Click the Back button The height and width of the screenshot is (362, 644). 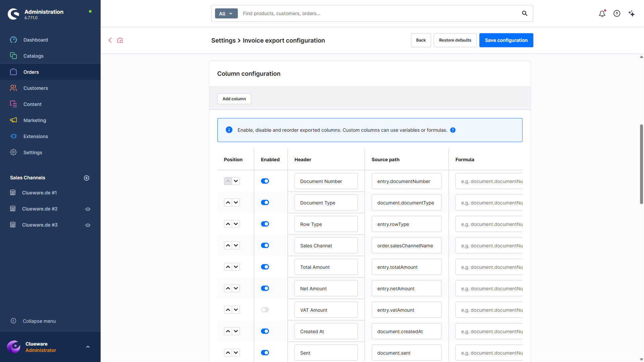coord(421,40)
